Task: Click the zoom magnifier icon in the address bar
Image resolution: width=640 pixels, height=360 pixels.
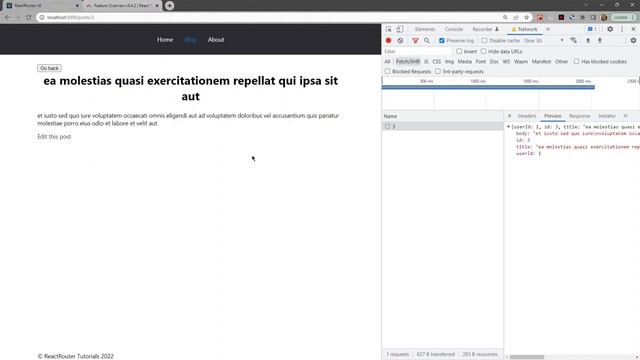Action: (505, 18)
